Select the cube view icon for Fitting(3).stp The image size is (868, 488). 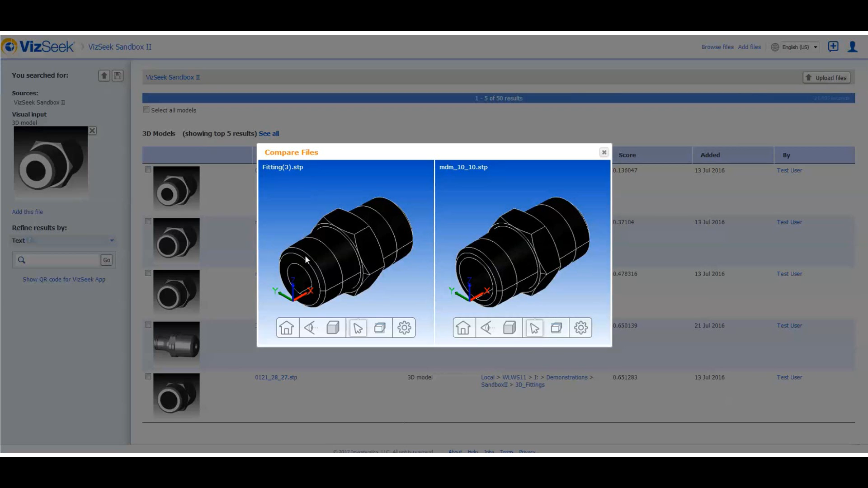(x=333, y=328)
